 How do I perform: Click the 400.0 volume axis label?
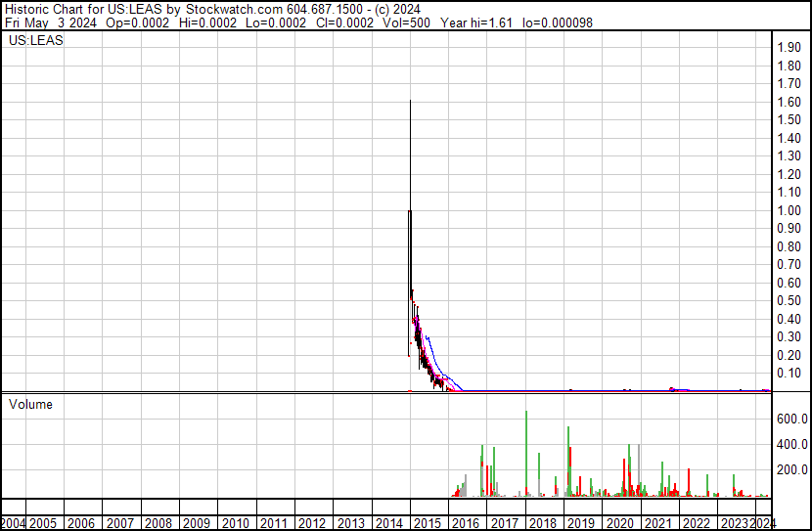pos(792,444)
